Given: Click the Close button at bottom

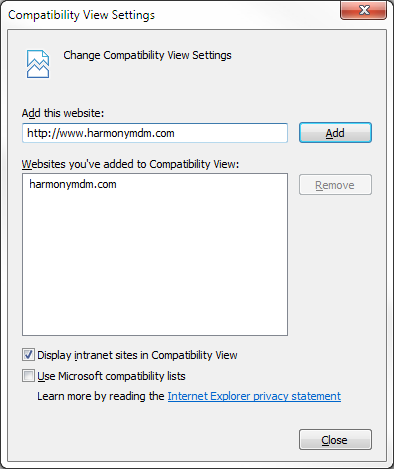Looking at the screenshot, I should pos(335,440).
